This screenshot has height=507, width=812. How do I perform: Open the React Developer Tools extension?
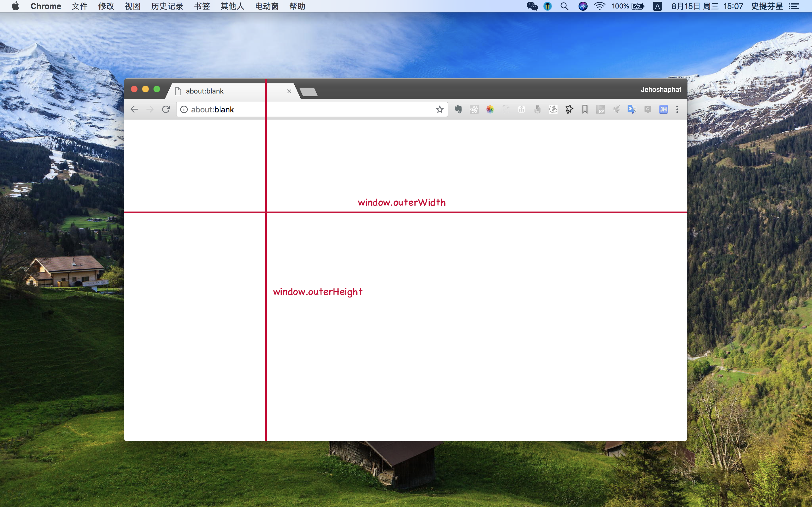[474, 109]
